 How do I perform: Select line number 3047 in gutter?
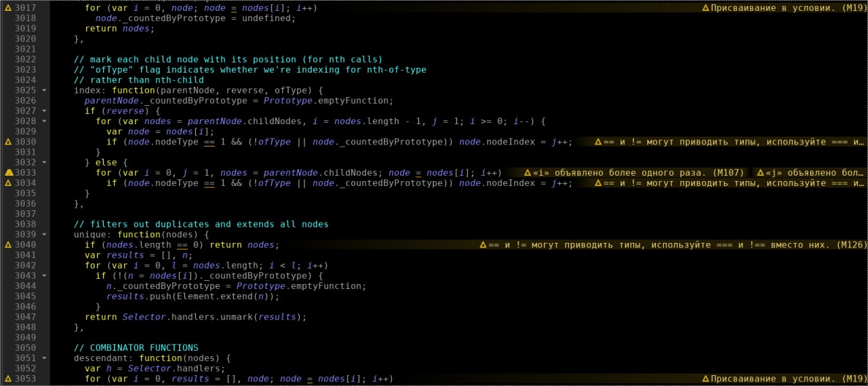[25, 317]
